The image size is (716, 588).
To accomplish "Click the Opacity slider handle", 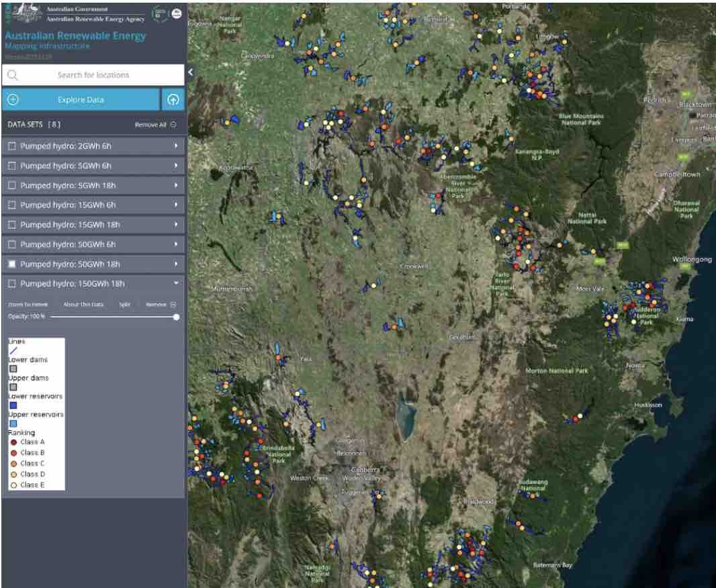I will 176,317.
